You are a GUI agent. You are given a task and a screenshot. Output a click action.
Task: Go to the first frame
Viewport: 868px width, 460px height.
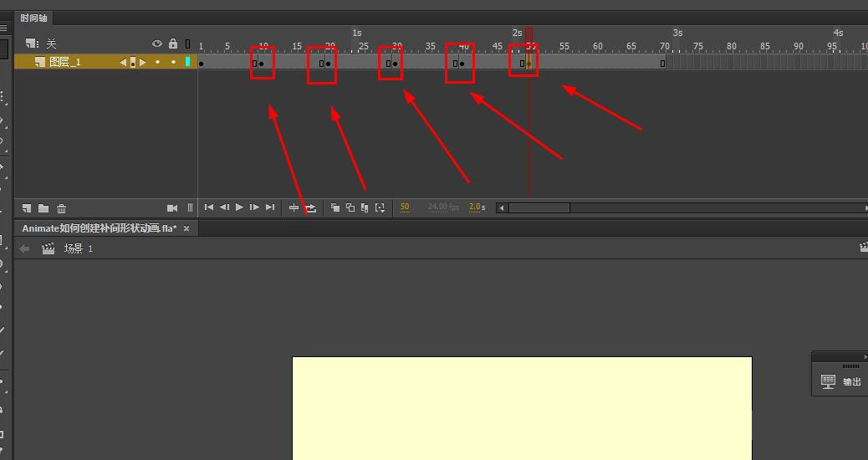click(209, 207)
